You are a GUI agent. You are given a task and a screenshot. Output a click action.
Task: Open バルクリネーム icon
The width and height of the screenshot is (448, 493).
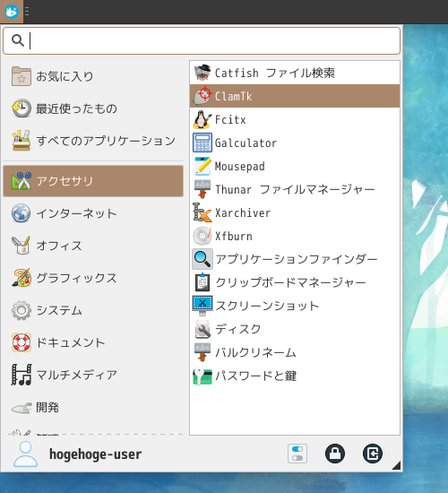[202, 352]
